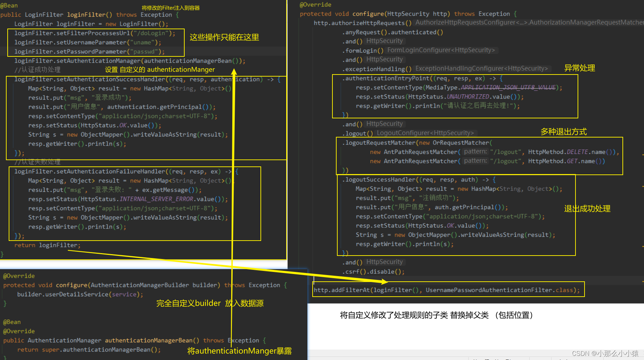Click the LogoutConfigurer<HttpSecurity> inlay hint

(x=425, y=133)
